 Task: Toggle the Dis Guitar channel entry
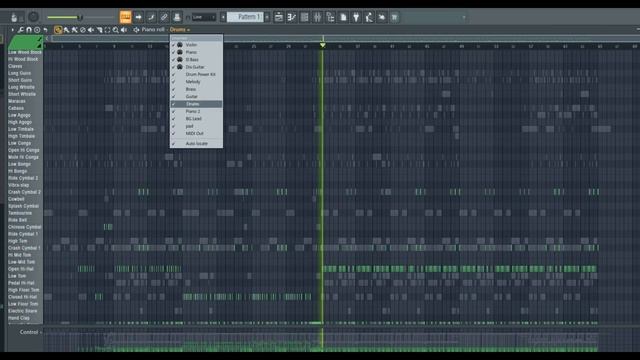pos(196,67)
